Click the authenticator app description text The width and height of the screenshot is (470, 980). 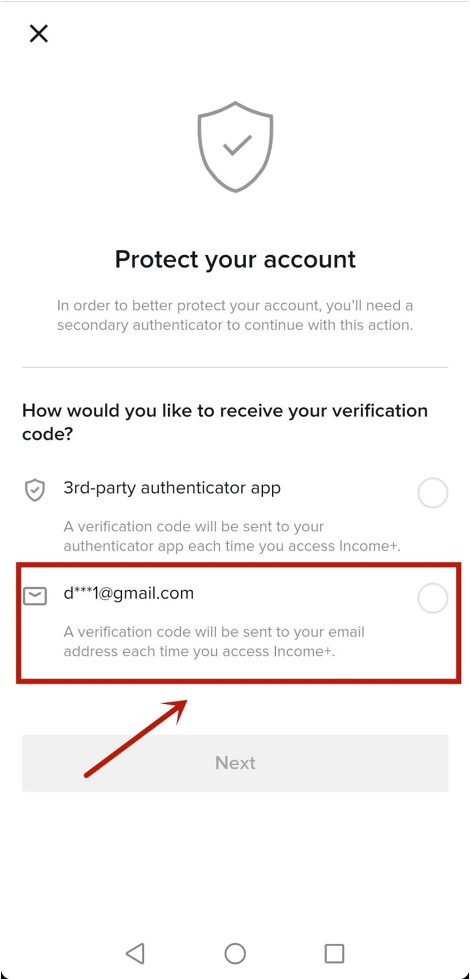[232, 536]
